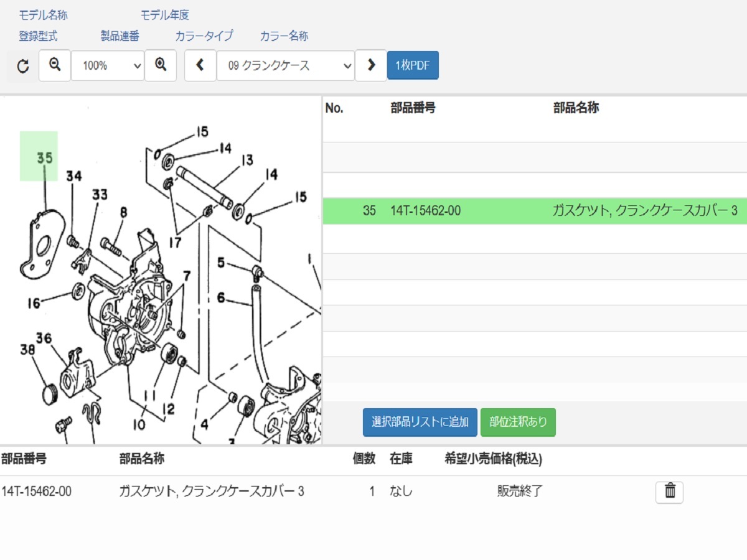The width and height of the screenshot is (747, 560).
Task: Delete part 14T-15462-00 using the trash icon
Action: click(669, 491)
